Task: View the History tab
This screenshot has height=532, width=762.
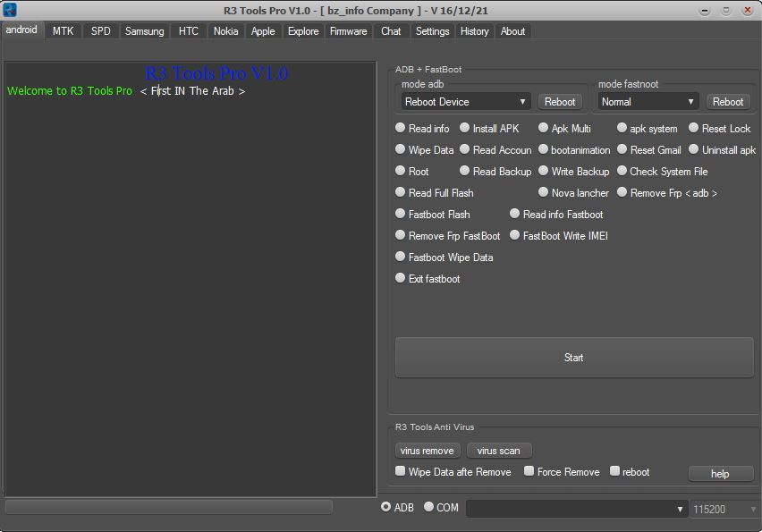Action: tap(474, 31)
